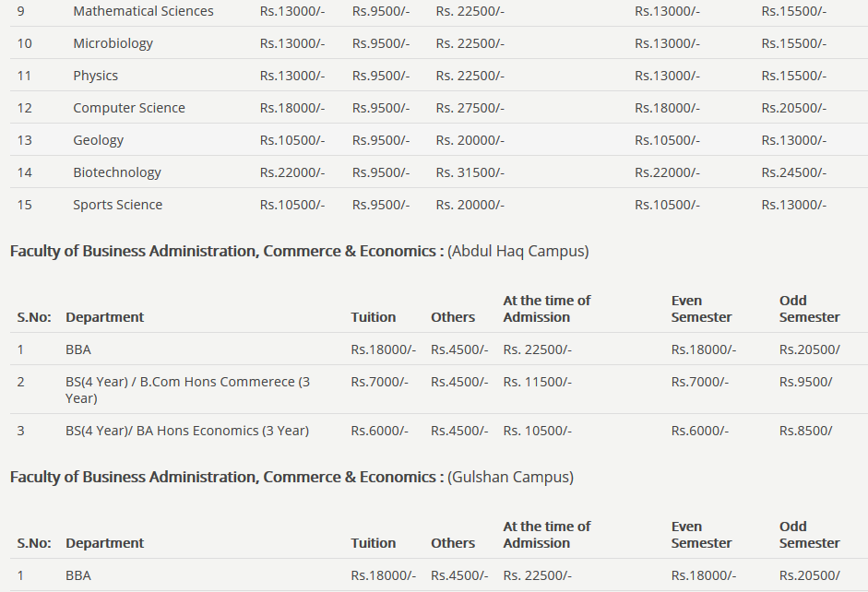Click the Sports Science row label

[x=117, y=205]
